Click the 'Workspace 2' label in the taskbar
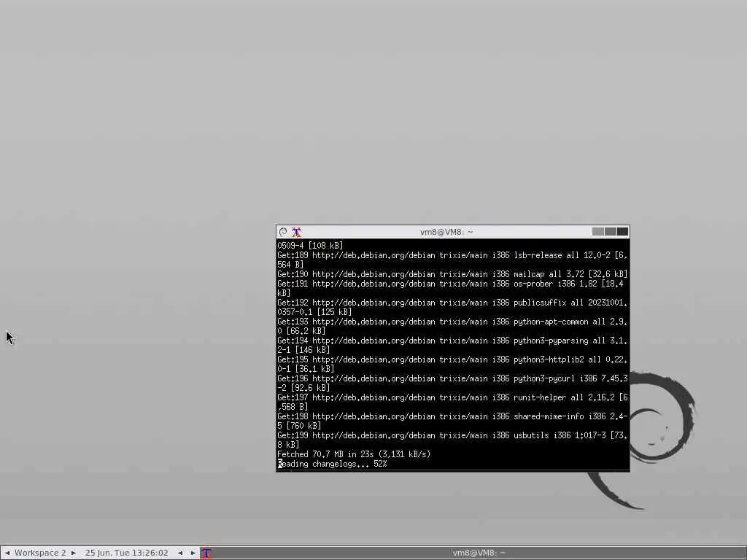Viewport: 747px width, 560px height. pyautogui.click(x=41, y=553)
